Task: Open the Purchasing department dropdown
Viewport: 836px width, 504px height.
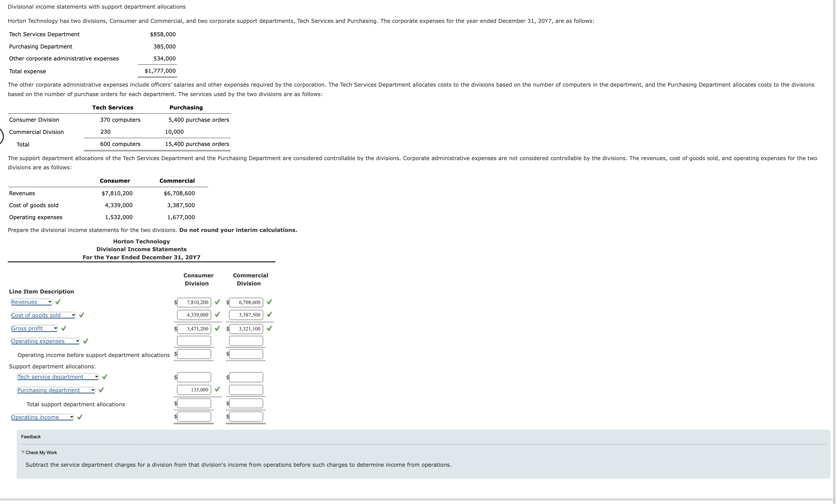Action: (x=56, y=390)
